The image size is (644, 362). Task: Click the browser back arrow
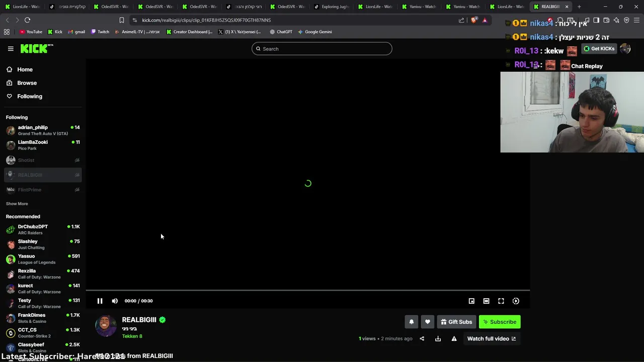tap(7, 20)
